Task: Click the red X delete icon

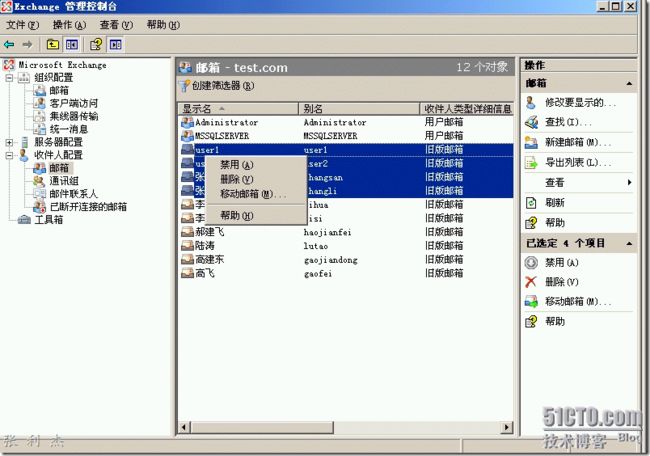Action: (531, 282)
